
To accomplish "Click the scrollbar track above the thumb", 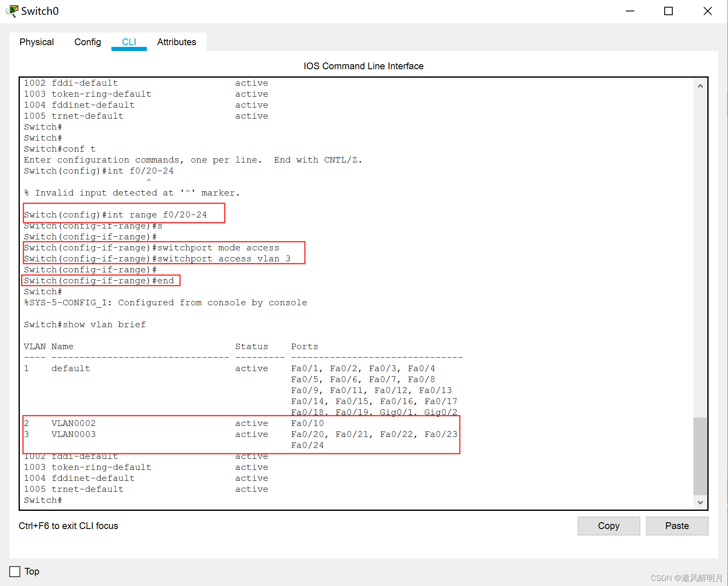I will tap(700, 253).
